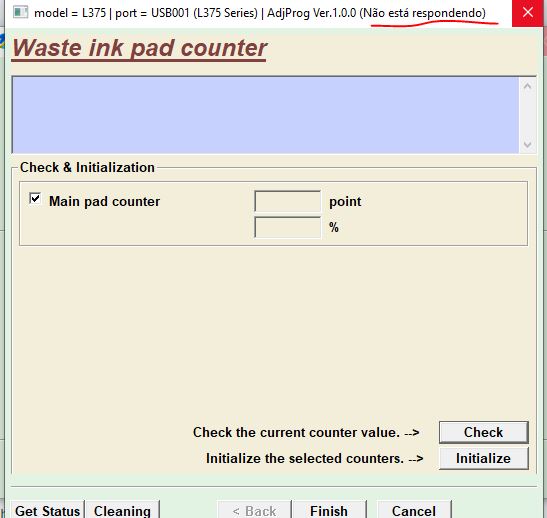The height and width of the screenshot is (518, 547).
Task: Uncheck the Main pad counter checkbox
Action: point(35,199)
